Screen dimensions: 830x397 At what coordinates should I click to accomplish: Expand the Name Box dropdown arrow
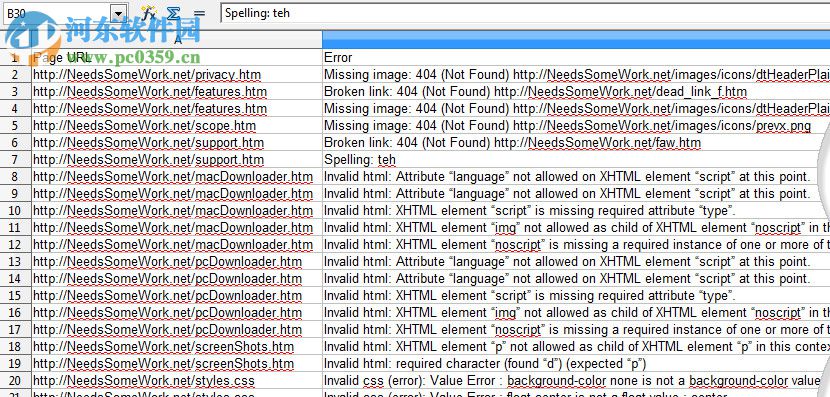tap(120, 13)
